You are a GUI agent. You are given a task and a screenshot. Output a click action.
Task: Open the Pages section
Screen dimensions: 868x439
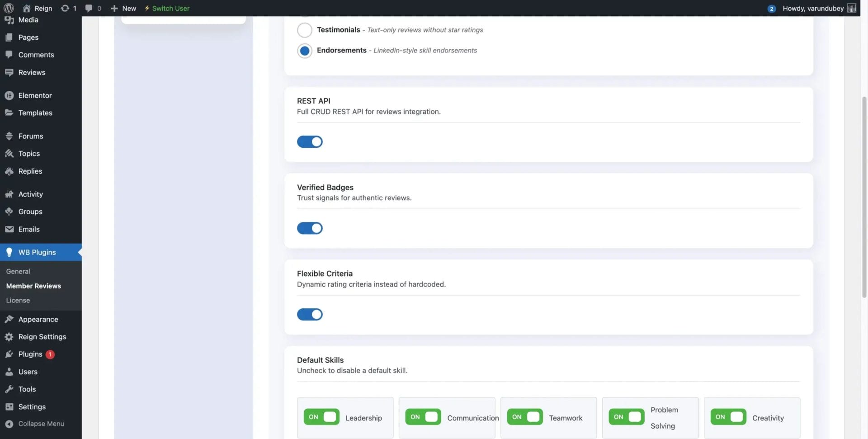point(28,37)
